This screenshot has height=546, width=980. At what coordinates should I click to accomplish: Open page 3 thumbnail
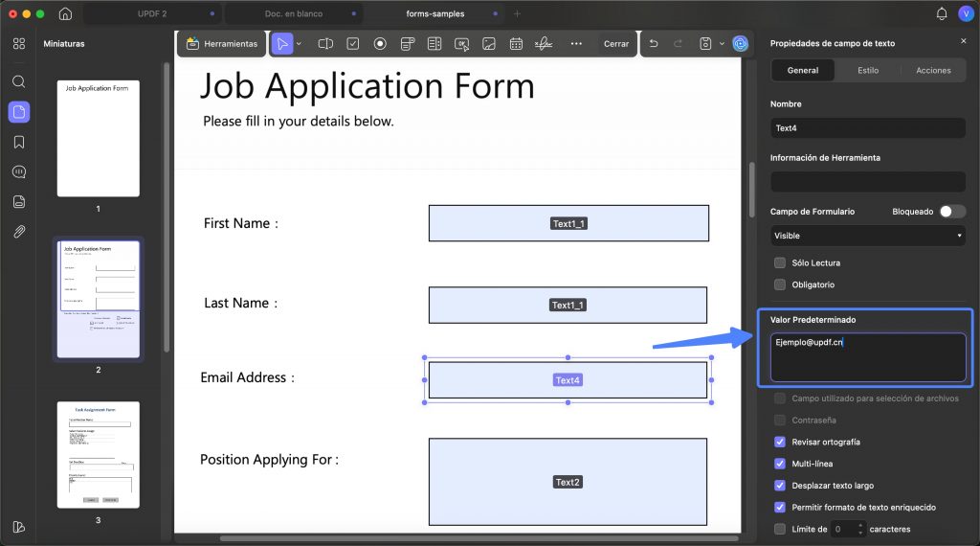click(99, 455)
